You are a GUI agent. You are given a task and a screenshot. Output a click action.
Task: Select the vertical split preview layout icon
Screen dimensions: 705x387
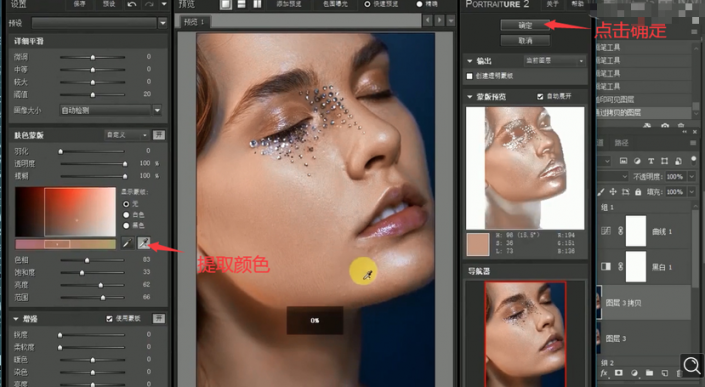[257, 4]
